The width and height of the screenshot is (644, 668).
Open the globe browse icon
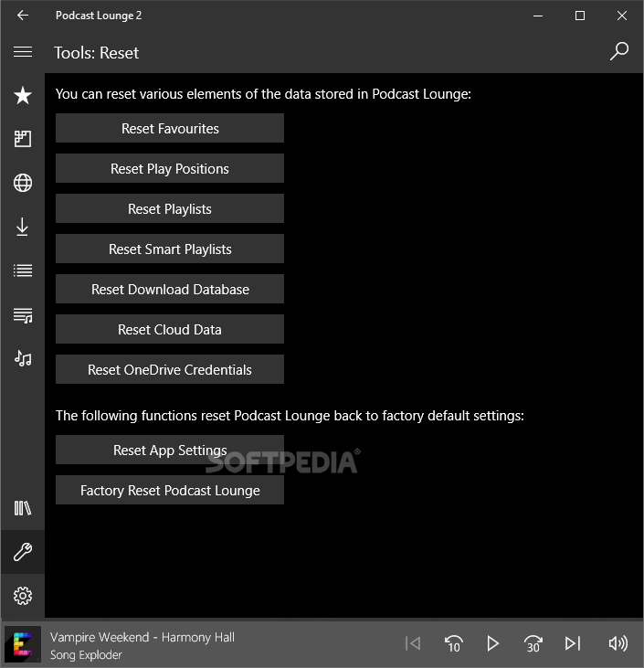pos(23,183)
